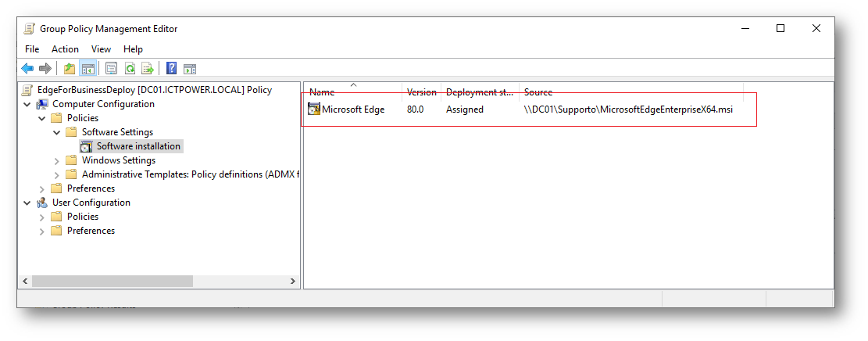This screenshot has height=341, width=868.
Task: Click the Administrative Templates folder icon
Action: 71,174
